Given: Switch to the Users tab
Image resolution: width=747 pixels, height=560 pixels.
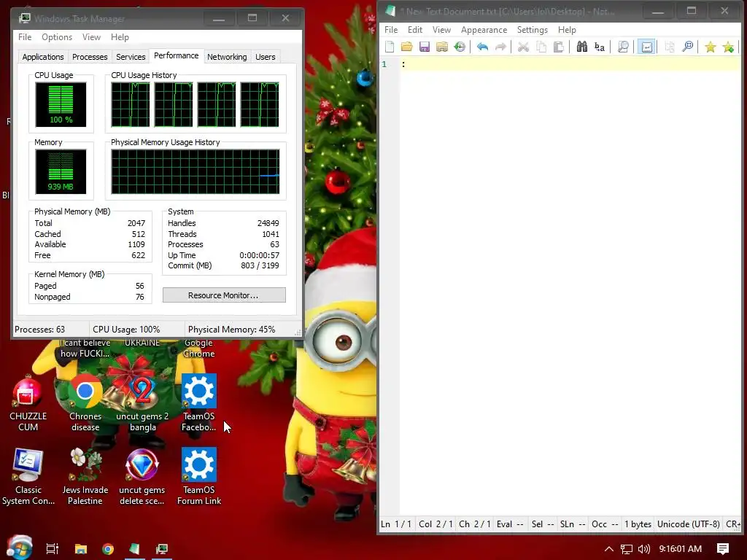Looking at the screenshot, I should [266, 57].
